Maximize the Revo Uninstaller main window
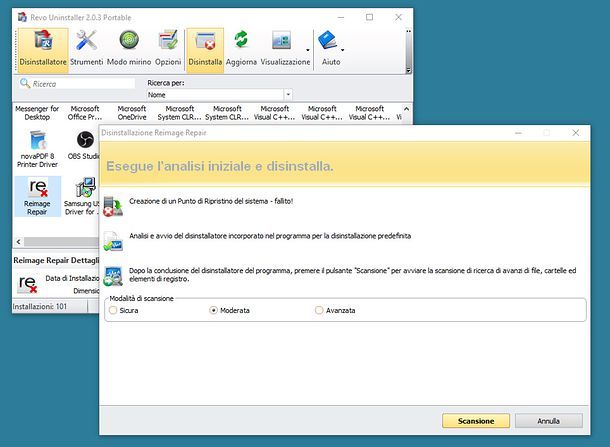 (370, 17)
